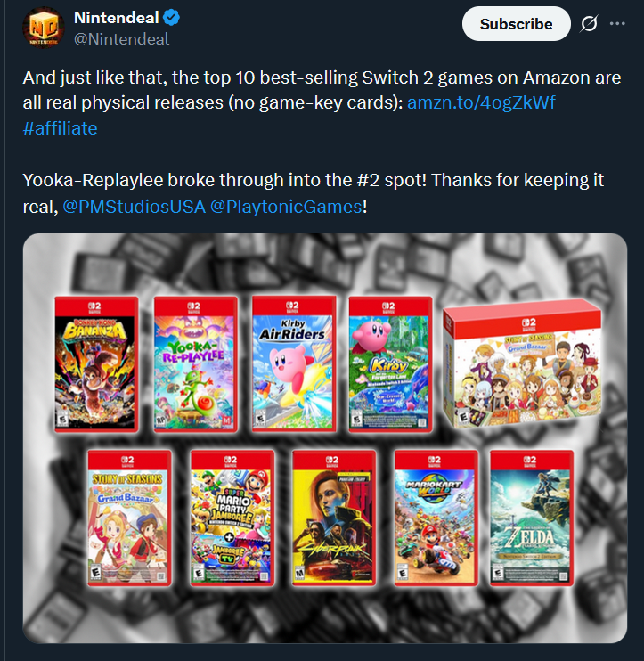This screenshot has height=661, width=644.
Task: Click the blue verified badge icon
Action: point(172,18)
